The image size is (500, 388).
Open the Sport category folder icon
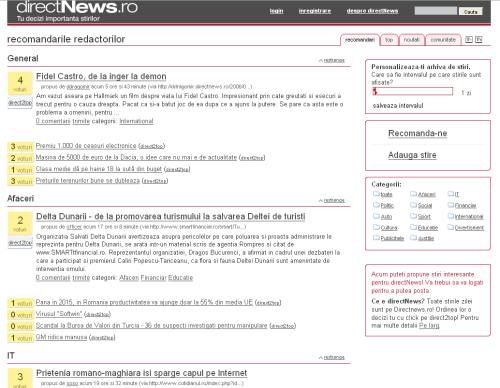point(413,216)
